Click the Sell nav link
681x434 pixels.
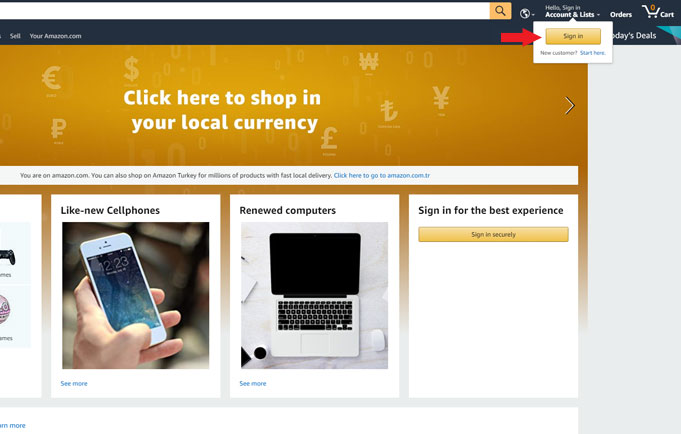click(15, 36)
